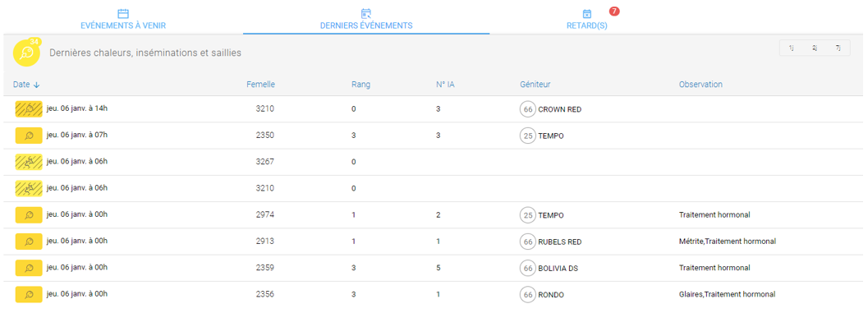Sort by the Date column header
This screenshot has width=868, height=313.
coord(26,85)
